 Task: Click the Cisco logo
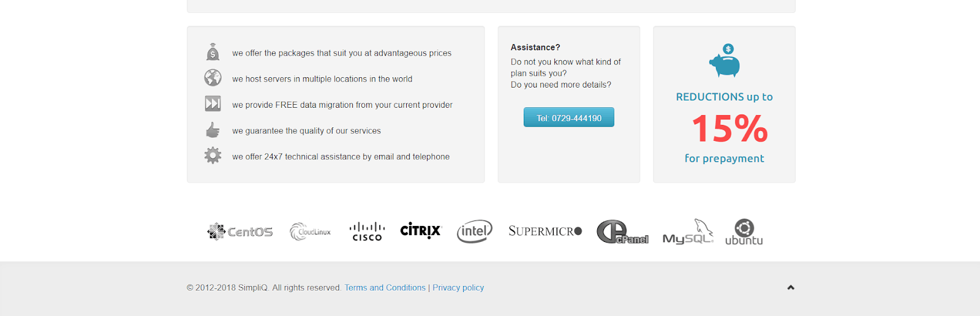(367, 231)
